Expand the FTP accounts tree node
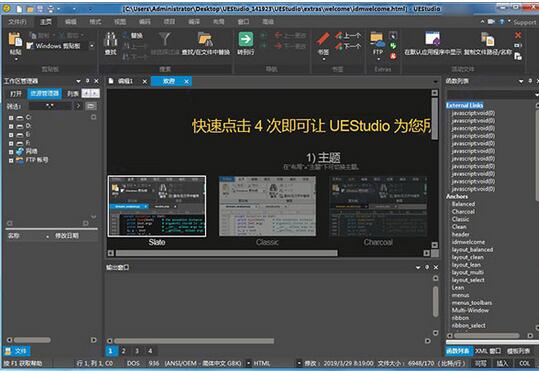The image size is (539, 371). (11, 160)
